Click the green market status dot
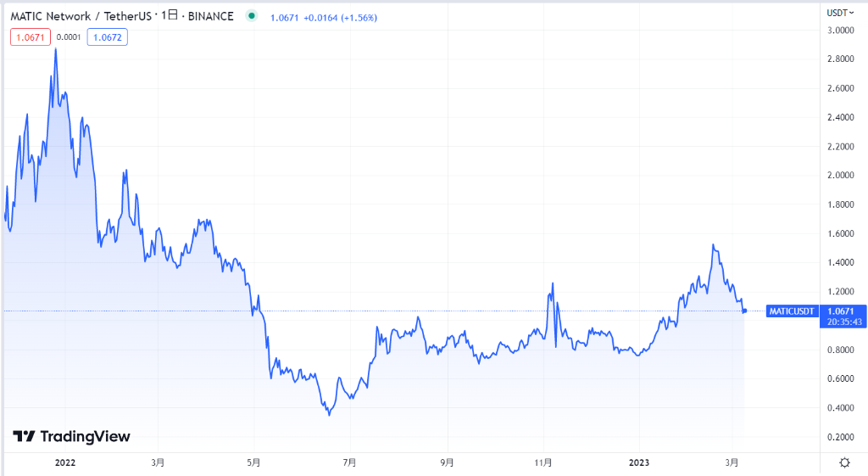Image resolution: width=868 pixels, height=476 pixels. [x=251, y=16]
